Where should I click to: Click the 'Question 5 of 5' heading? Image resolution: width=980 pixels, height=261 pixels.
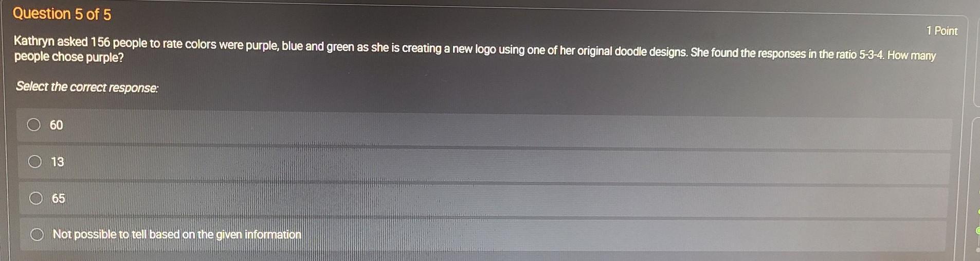click(x=62, y=14)
